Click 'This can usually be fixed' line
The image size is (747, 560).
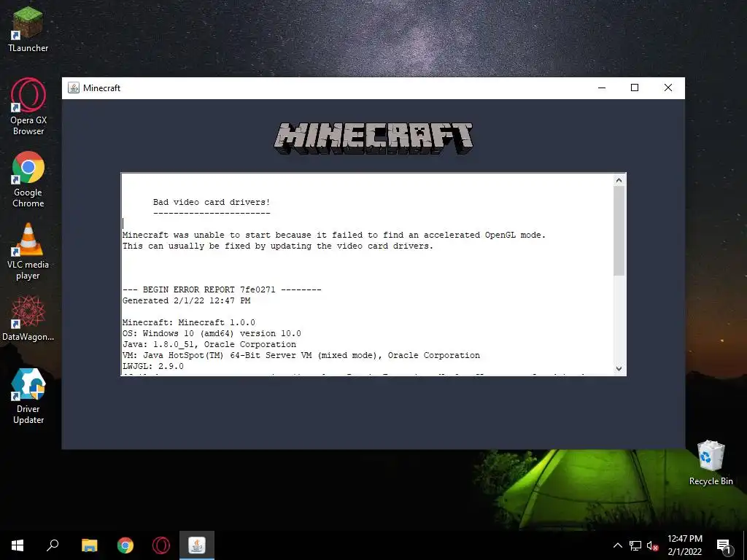coord(278,246)
